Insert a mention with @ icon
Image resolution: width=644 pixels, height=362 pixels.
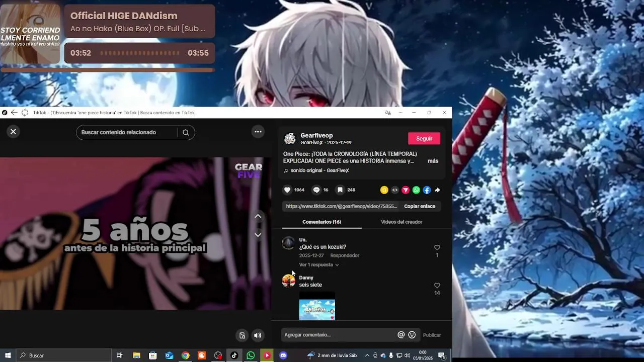pos(401,335)
